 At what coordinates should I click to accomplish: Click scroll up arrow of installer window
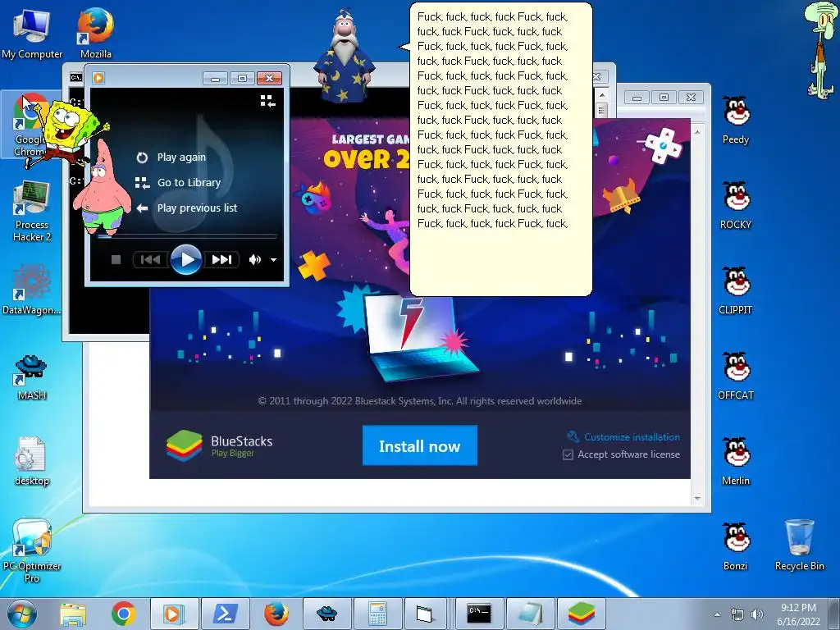coord(697,131)
